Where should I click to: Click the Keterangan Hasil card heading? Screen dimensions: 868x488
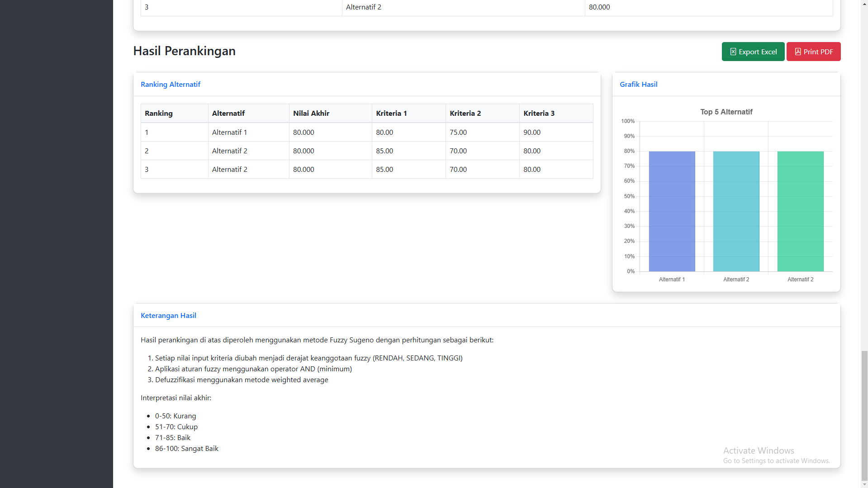point(168,315)
